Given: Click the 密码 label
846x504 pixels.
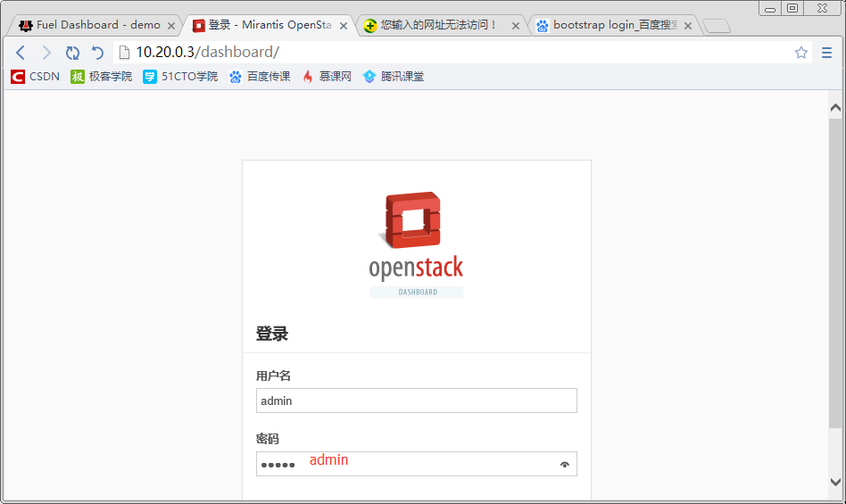Looking at the screenshot, I should (x=267, y=439).
